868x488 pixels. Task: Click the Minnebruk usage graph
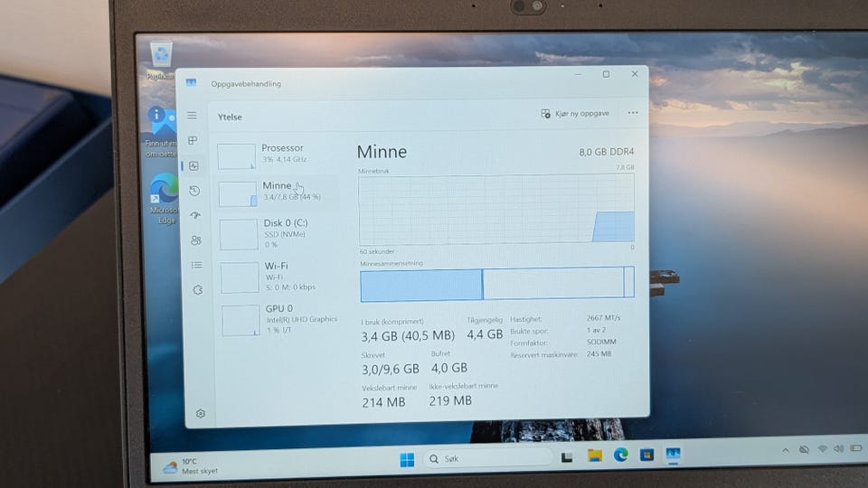pos(496,209)
